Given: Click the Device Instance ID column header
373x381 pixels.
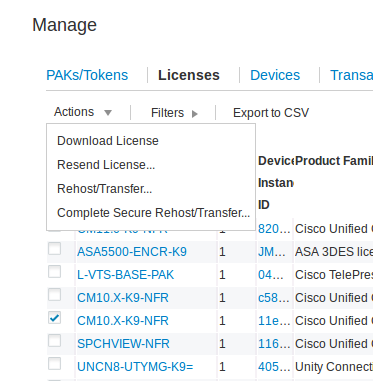Looking at the screenshot, I should pyautogui.click(x=276, y=183).
